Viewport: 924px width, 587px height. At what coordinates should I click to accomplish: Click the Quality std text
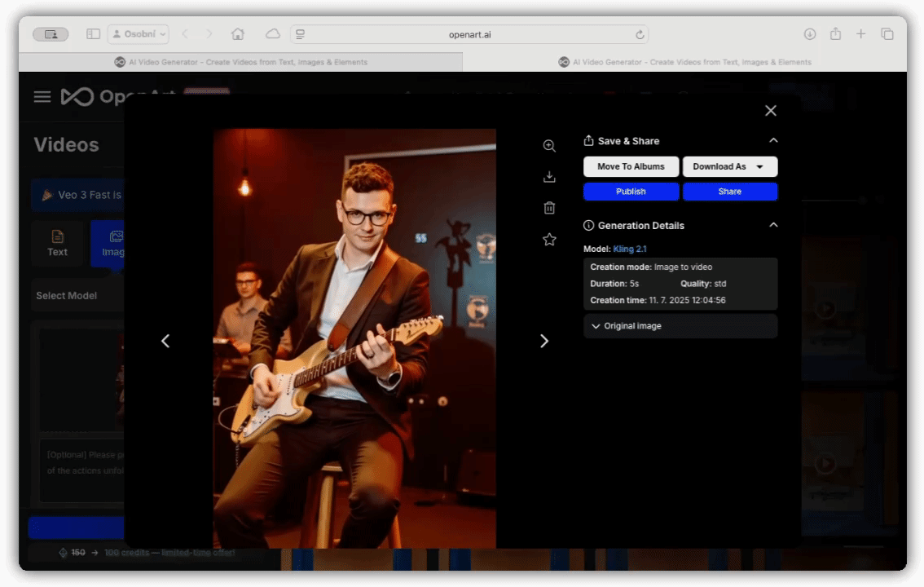(x=704, y=284)
